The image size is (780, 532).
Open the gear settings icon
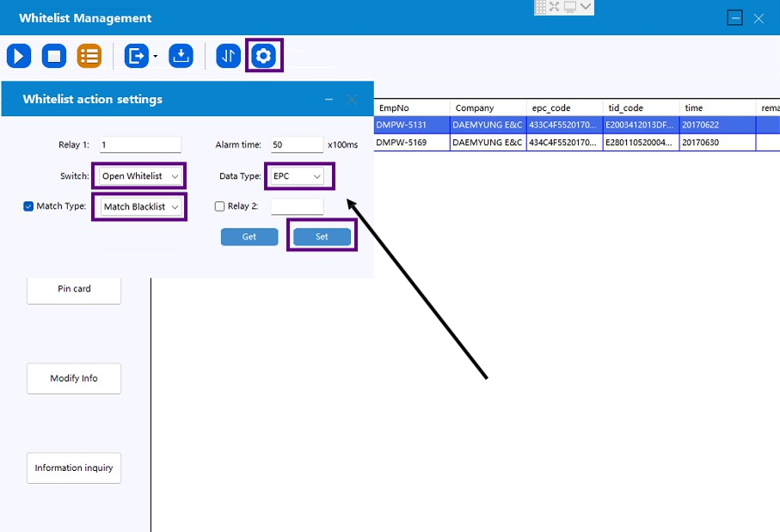point(264,56)
